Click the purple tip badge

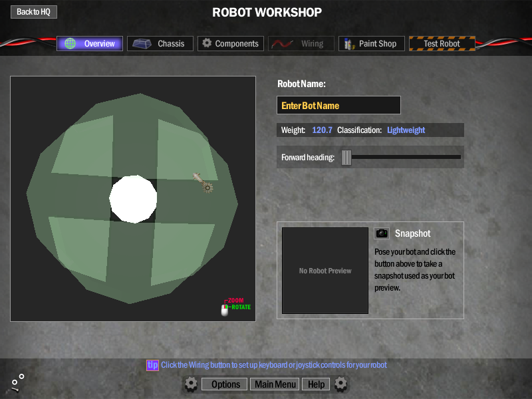click(x=152, y=365)
